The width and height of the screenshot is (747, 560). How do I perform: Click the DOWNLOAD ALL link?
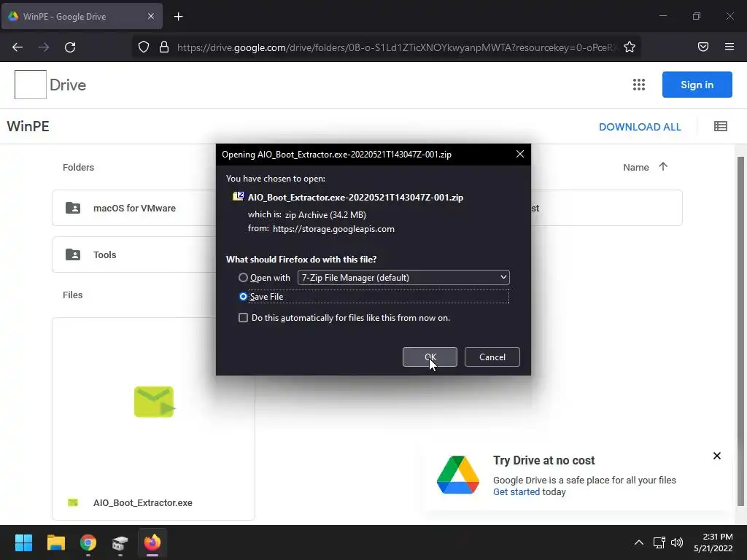tap(640, 127)
